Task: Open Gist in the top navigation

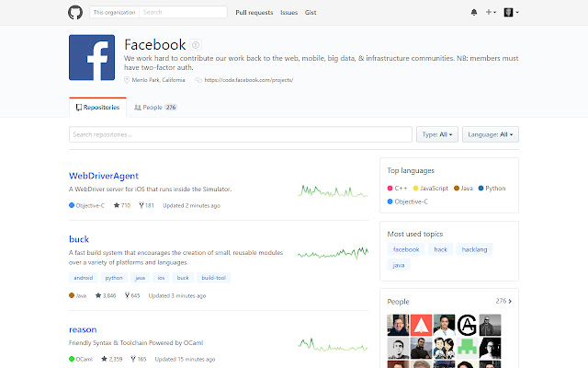Action: click(311, 12)
